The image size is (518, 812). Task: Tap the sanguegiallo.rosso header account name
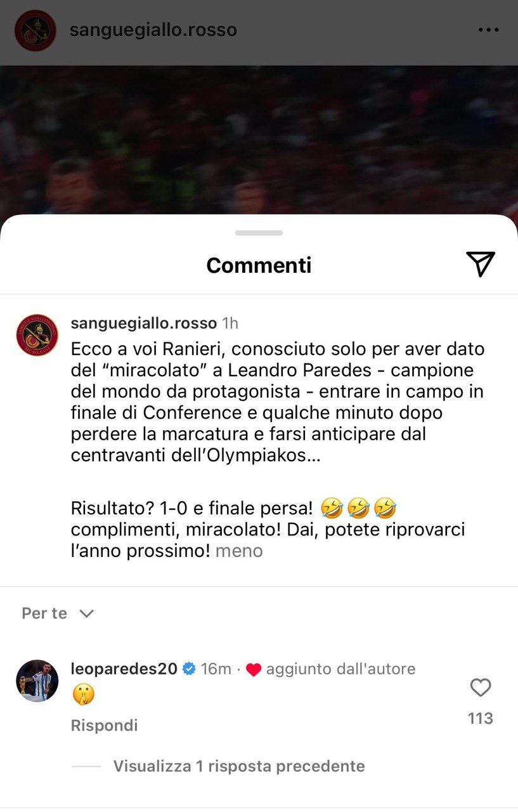[153, 30]
